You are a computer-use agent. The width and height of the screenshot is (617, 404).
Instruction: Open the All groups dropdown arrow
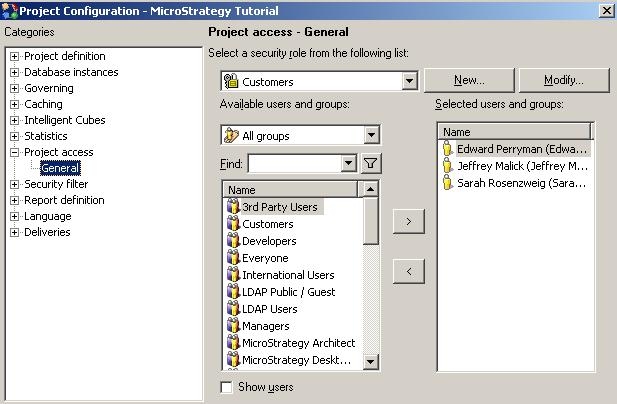pyautogui.click(x=371, y=136)
